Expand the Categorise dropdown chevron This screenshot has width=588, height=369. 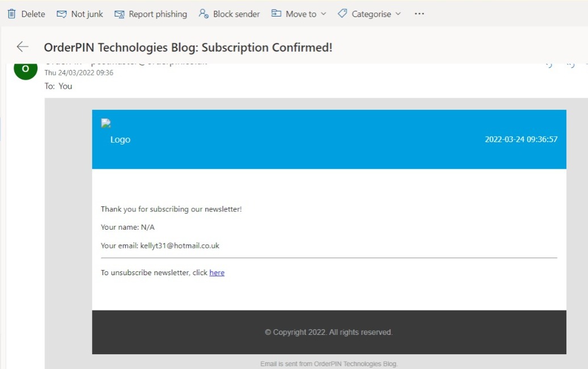point(398,14)
